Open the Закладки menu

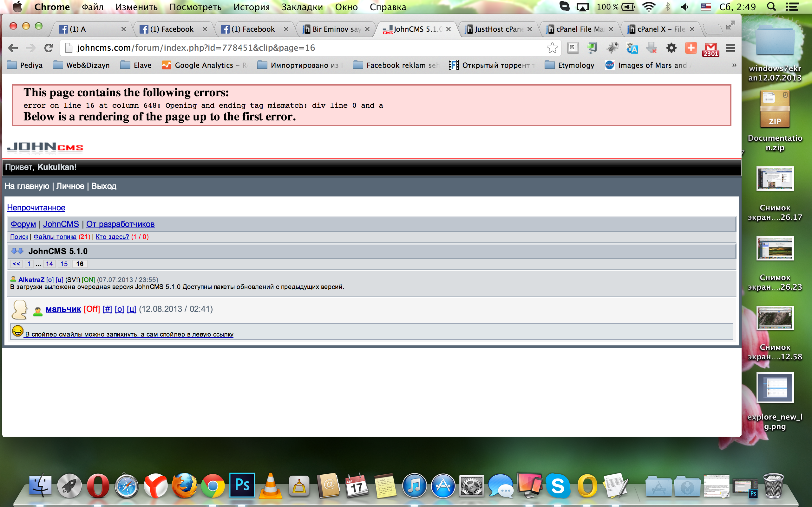coord(302,7)
